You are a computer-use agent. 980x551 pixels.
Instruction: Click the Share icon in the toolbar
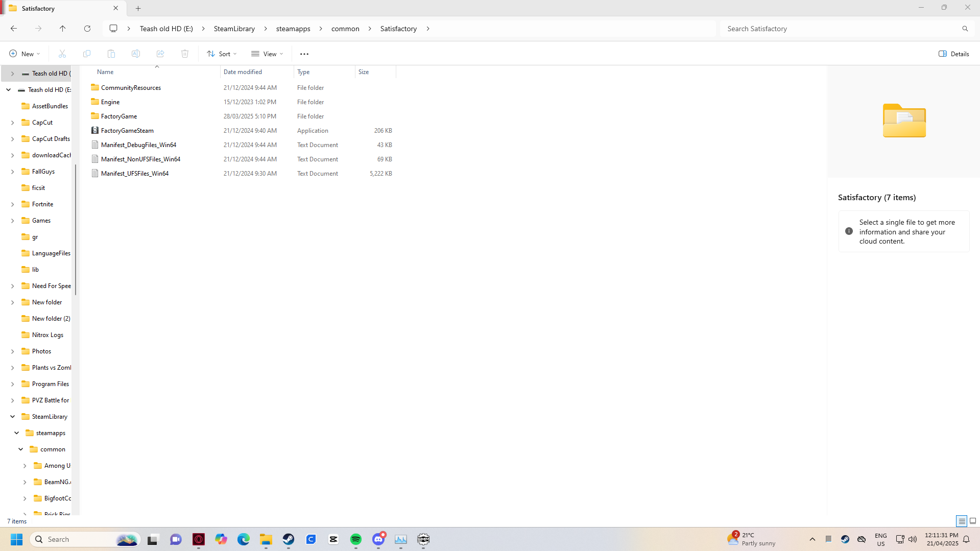(x=160, y=54)
